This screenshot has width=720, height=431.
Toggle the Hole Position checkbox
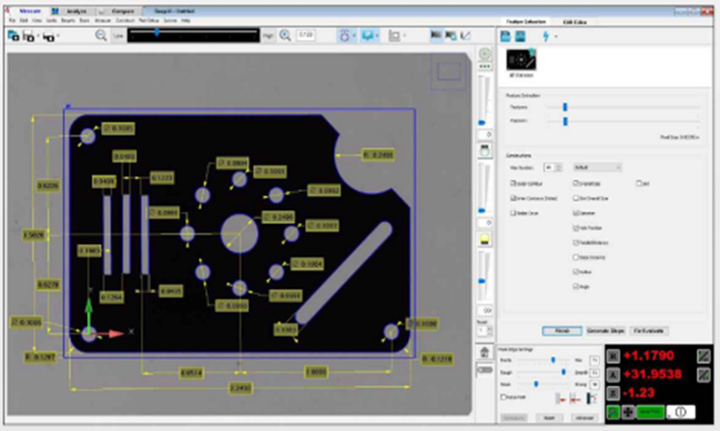pos(575,227)
